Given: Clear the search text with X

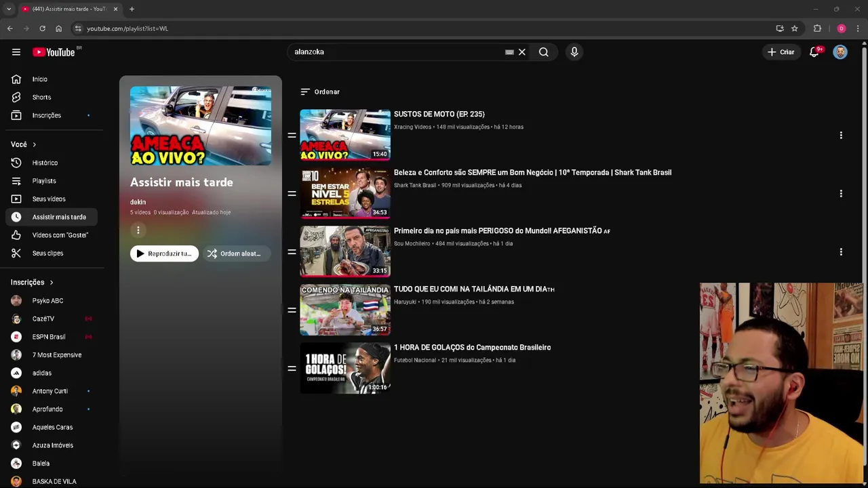Looking at the screenshot, I should (x=522, y=52).
